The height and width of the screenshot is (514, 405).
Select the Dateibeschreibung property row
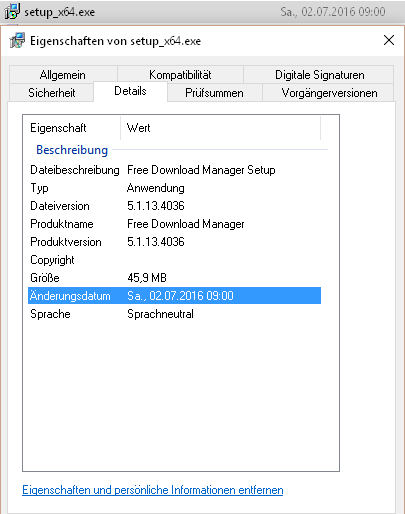pos(174,170)
